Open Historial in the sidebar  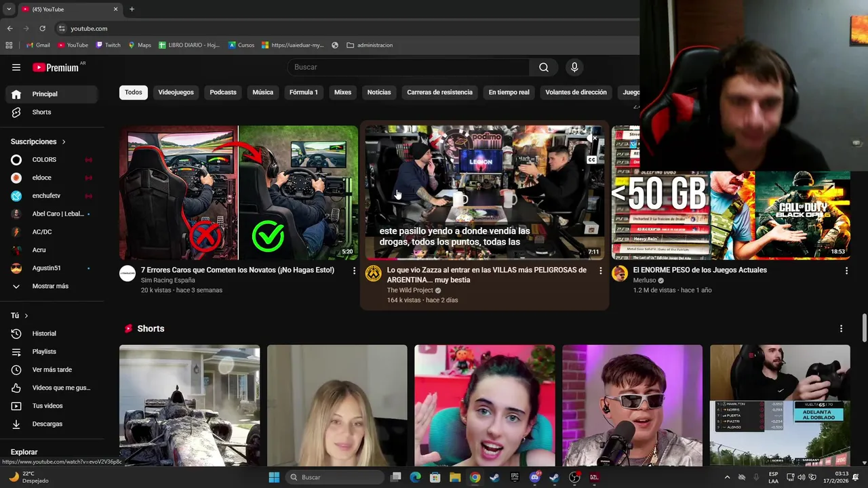pos(52,333)
